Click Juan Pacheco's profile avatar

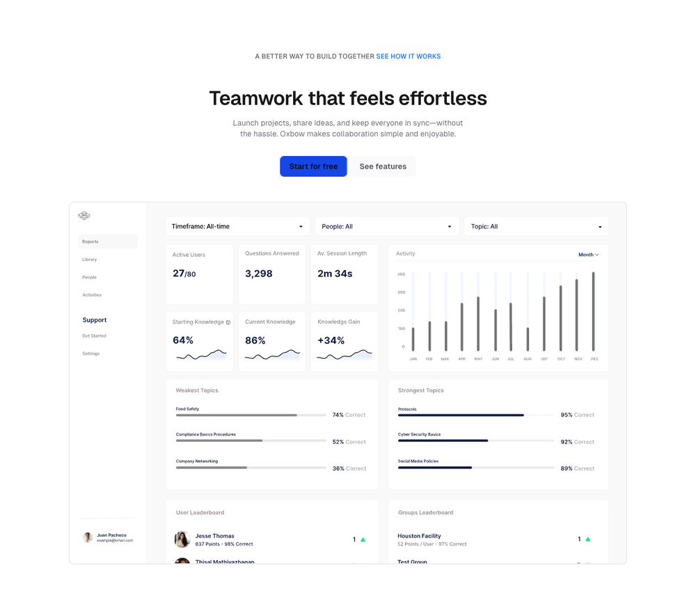click(x=88, y=537)
